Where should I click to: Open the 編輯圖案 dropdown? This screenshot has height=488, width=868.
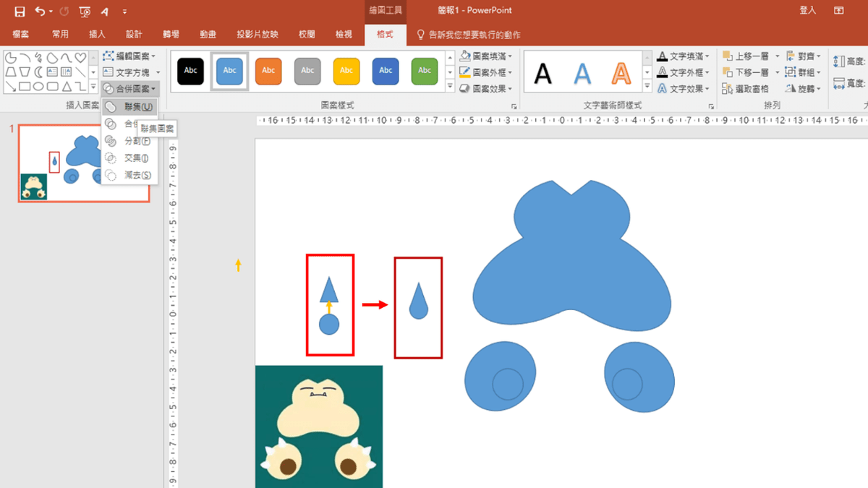129,56
